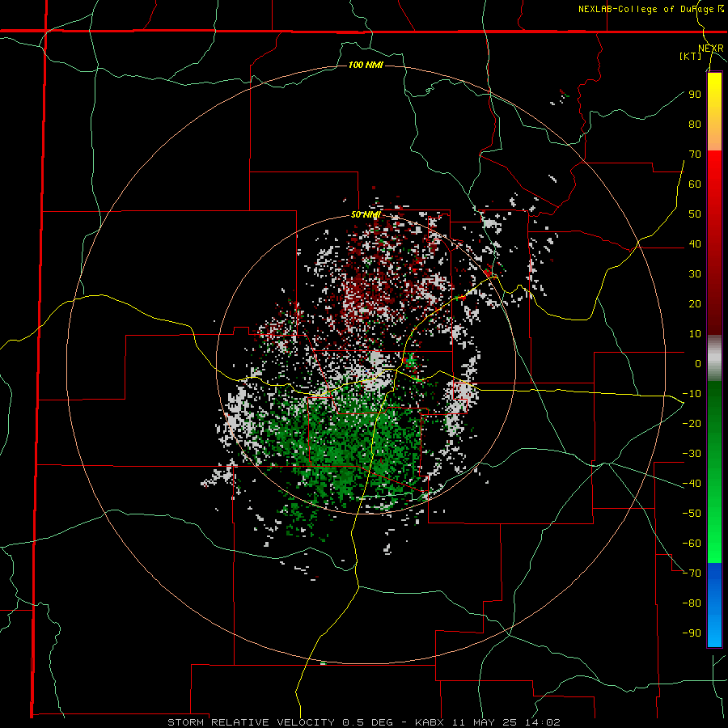Image resolution: width=728 pixels, height=728 pixels.
Task: Click the 0 value on the velocity scale
Action: 698,363
